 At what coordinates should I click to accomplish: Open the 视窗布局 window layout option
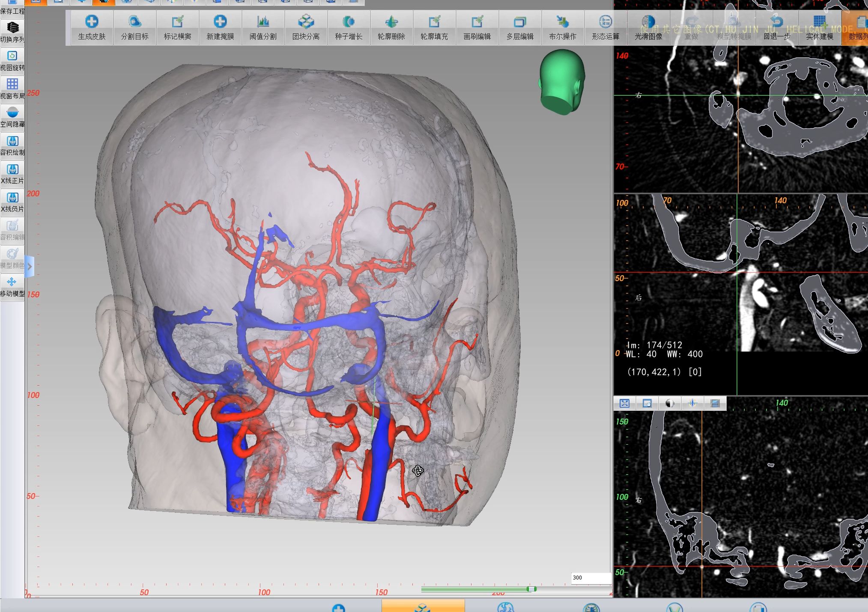[x=12, y=89]
